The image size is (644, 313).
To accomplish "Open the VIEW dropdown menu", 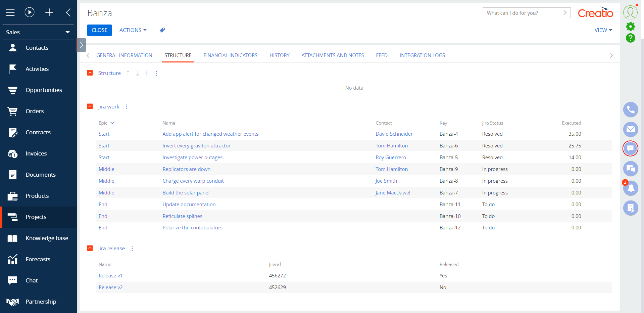I will [603, 30].
